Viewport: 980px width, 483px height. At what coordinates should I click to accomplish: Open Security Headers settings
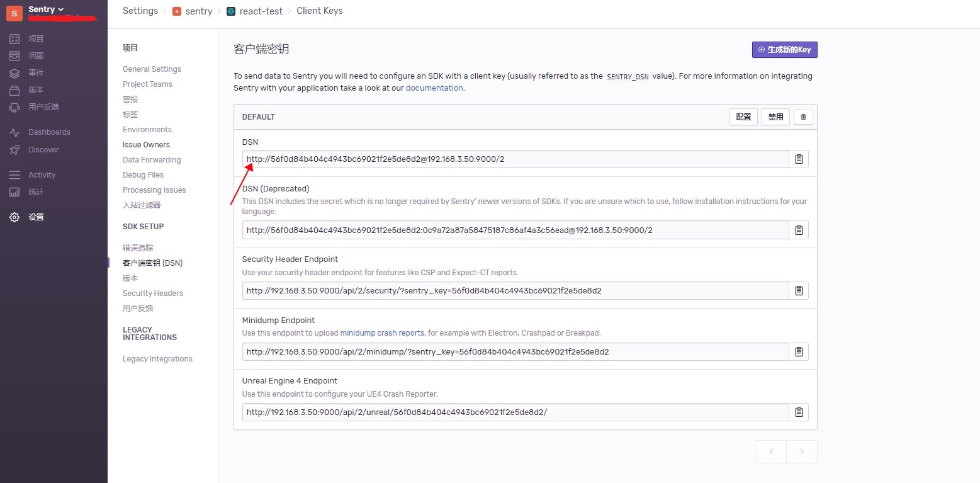coord(153,293)
